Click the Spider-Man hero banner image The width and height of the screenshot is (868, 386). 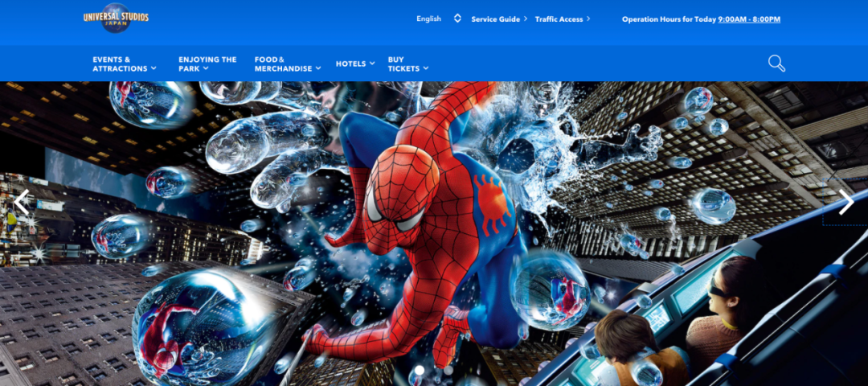[x=434, y=234]
